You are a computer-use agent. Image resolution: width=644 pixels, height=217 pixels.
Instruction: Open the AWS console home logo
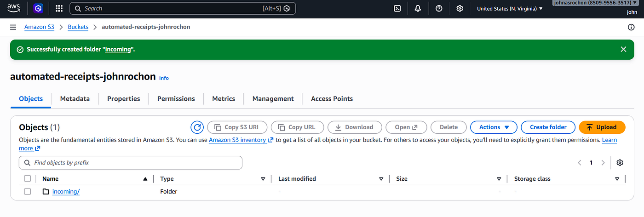14,8
